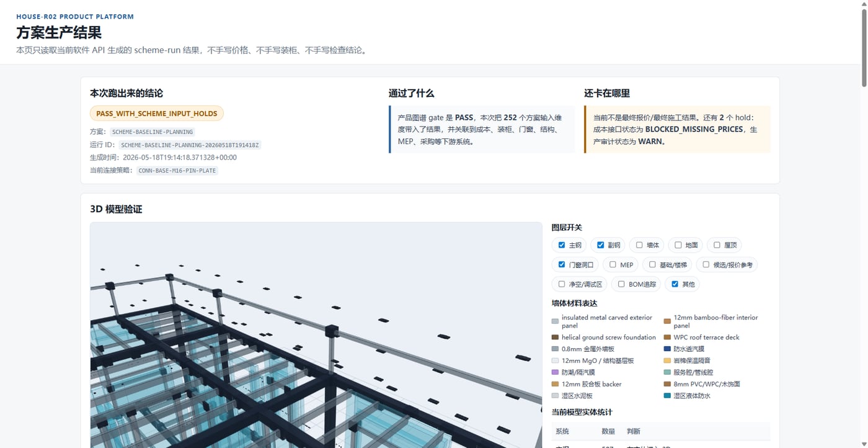868x448 pixels.
Task: Hide the 门窗洞口 layer
Action: point(562,265)
